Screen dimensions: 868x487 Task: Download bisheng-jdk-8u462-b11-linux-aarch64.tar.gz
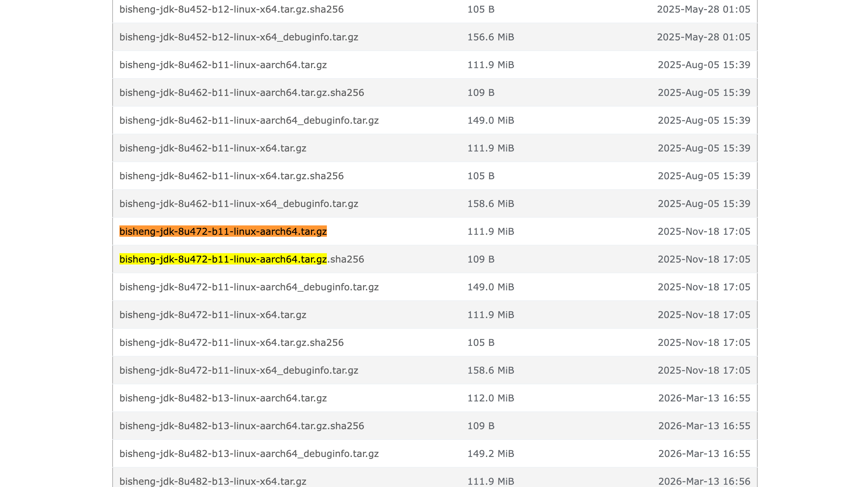pyautogui.click(x=223, y=64)
